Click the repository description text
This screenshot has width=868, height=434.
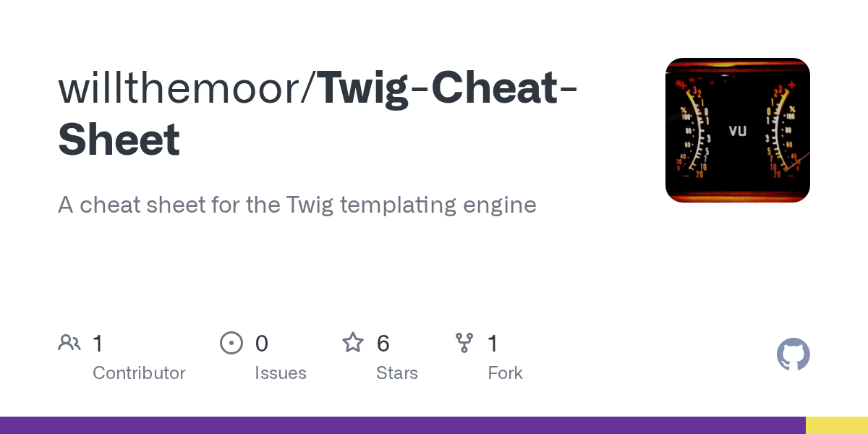[x=297, y=205]
